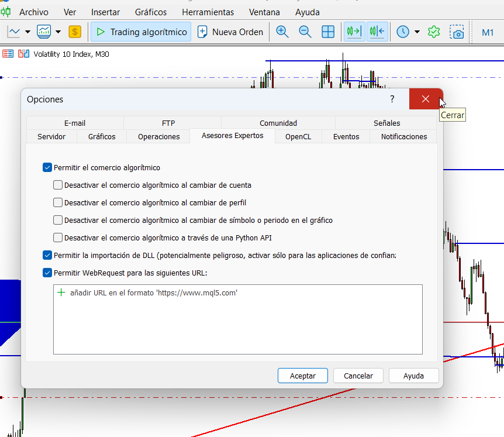Zoom in on the chart
504x437 pixels.
coord(282,32)
